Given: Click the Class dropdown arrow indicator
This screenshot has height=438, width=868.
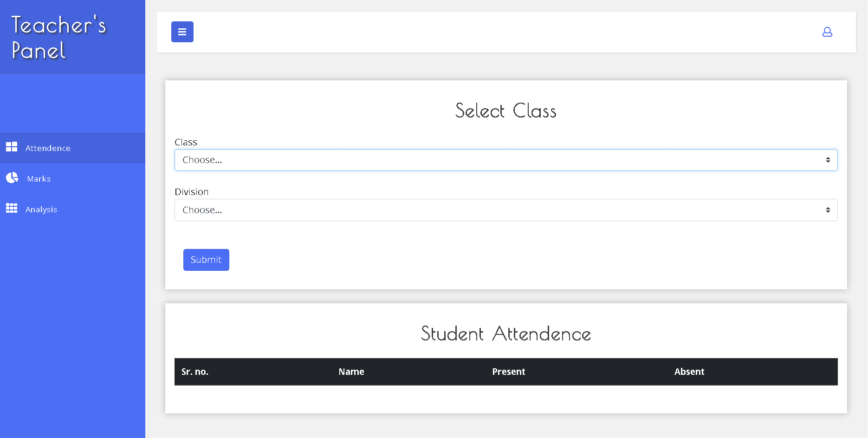Looking at the screenshot, I should (828, 160).
